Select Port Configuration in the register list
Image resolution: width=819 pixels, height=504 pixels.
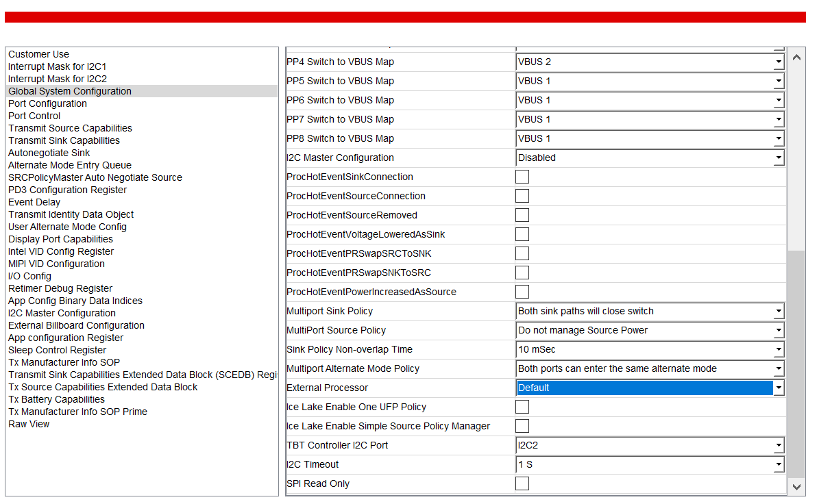pyautogui.click(x=47, y=103)
